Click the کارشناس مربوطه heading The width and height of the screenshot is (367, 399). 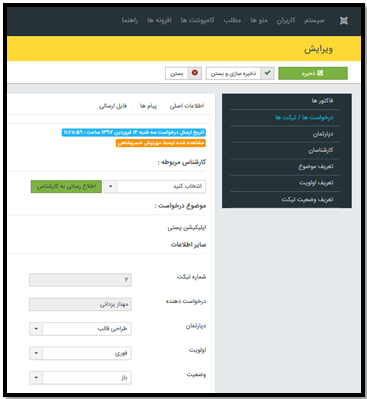(x=182, y=162)
